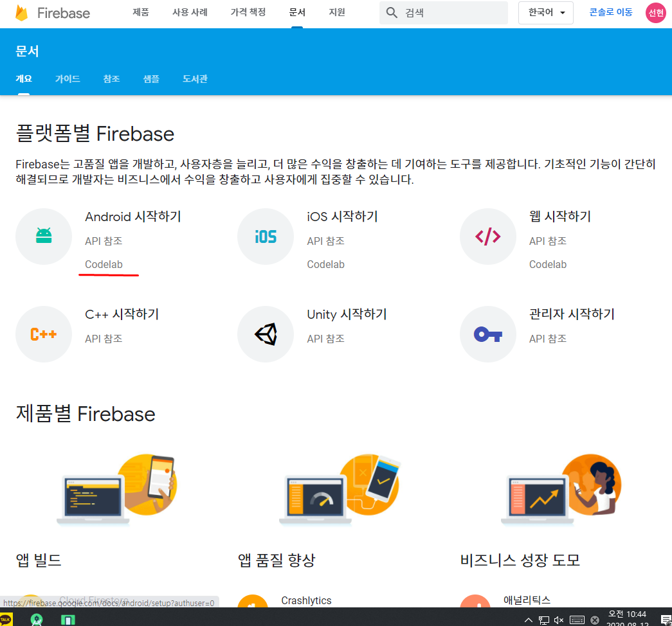Click the Unity cube icon

coord(266,334)
